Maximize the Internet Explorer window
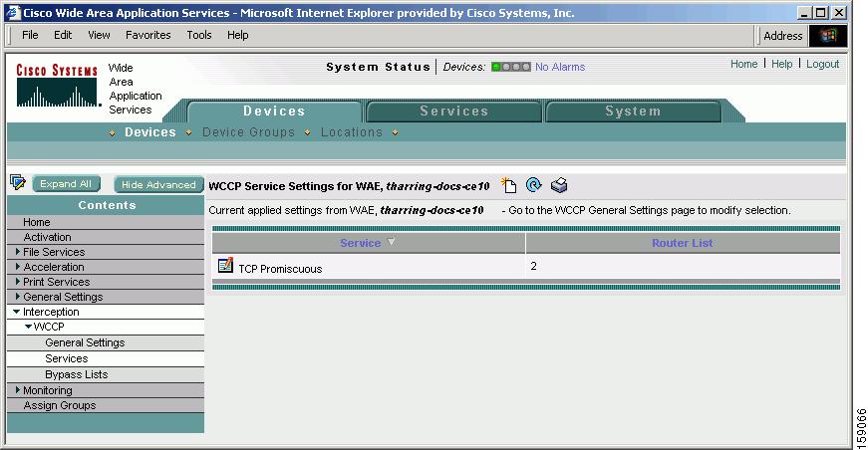The height and width of the screenshot is (450, 868). point(821,12)
